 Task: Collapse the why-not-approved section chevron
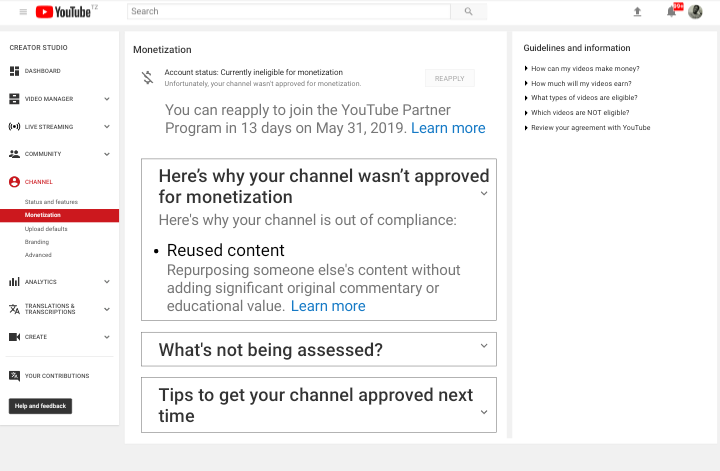click(484, 193)
